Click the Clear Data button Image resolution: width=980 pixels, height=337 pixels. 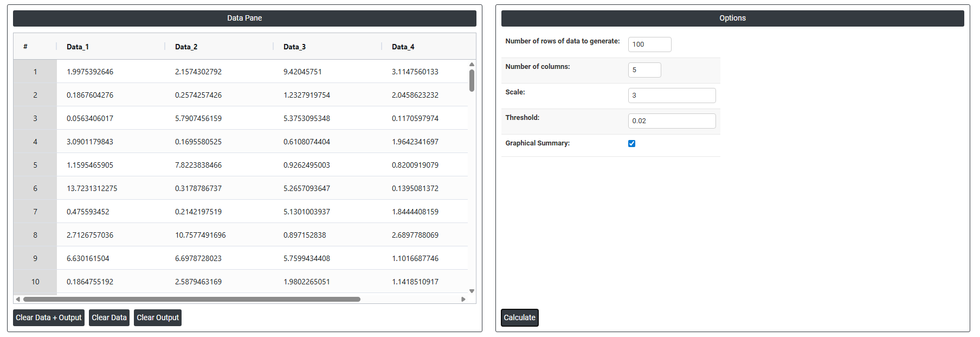click(x=109, y=317)
